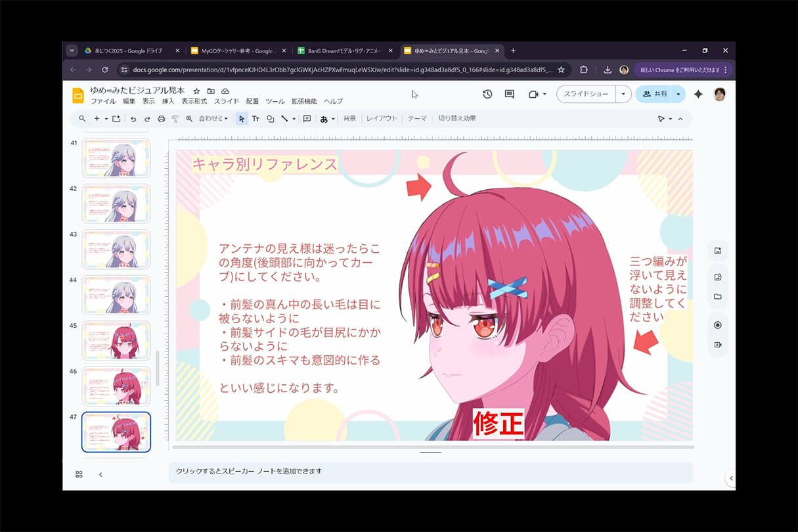
Task: Toggle the Meet camera dropdown arrow
Action: [x=544, y=94]
